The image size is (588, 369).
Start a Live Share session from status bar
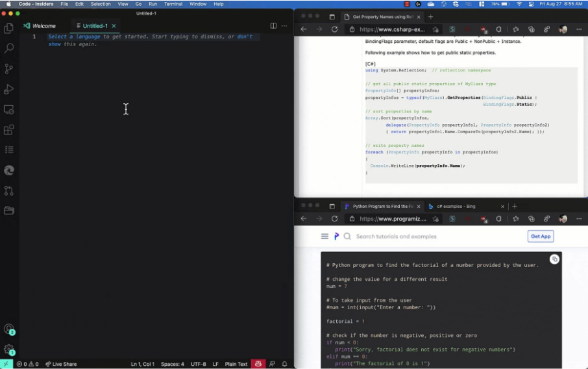coord(61,364)
